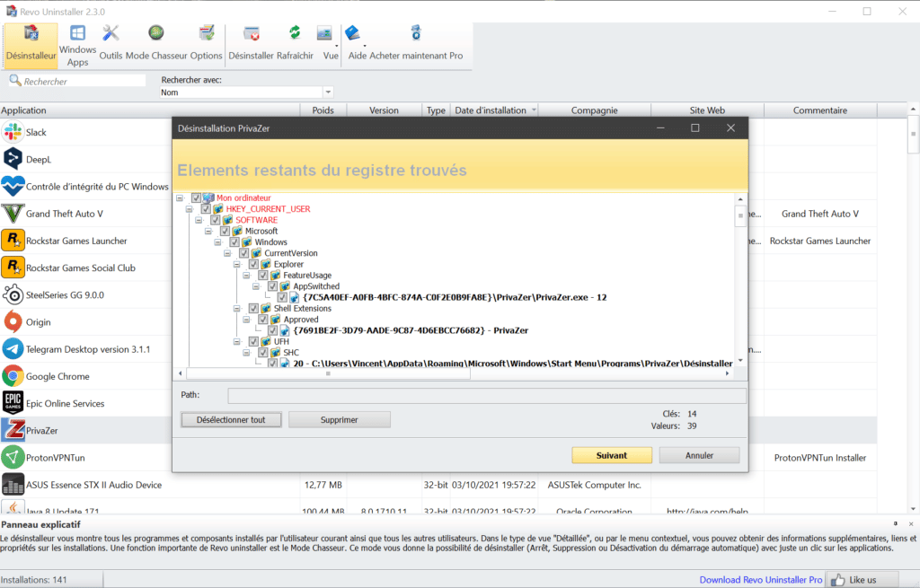Select the Grand Theft Auto V icon

(13, 214)
